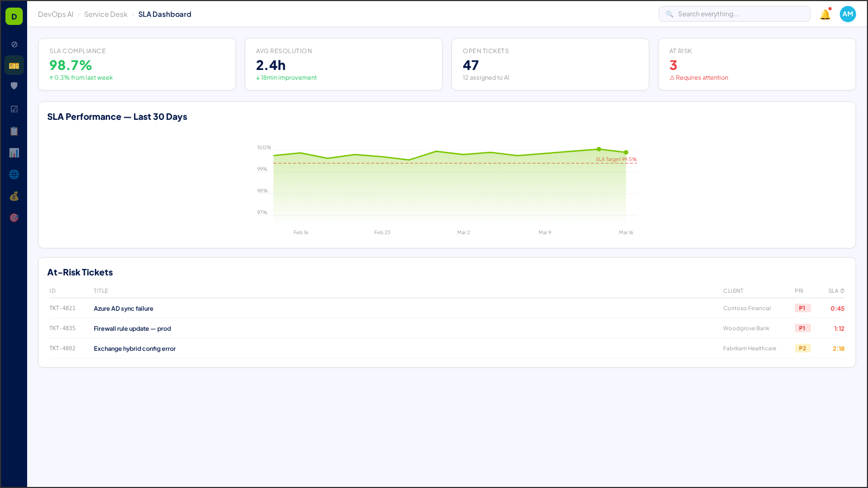Click the Mar 16 data point on the chart
The width and height of the screenshot is (868, 488).
[626, 152]
